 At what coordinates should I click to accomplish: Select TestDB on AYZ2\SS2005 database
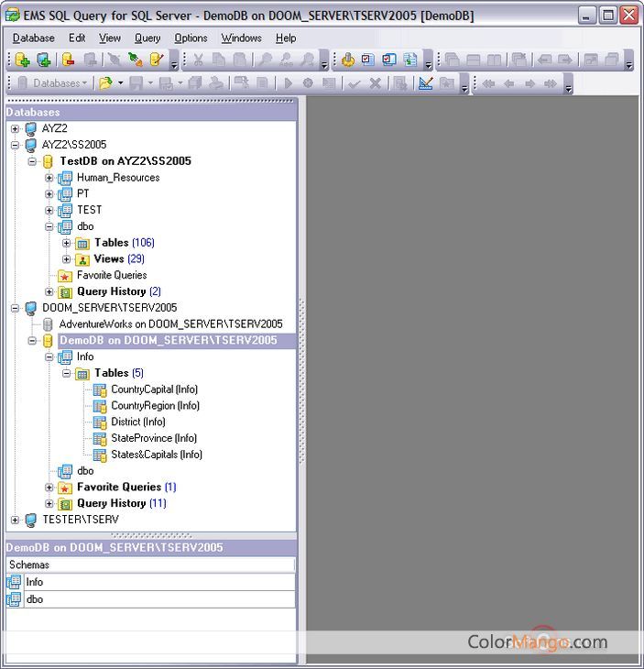click(x=126, y=161)
